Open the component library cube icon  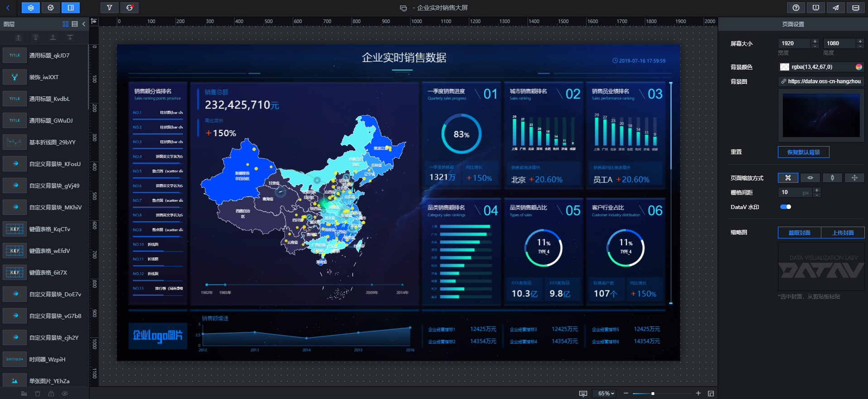(51, 8)
